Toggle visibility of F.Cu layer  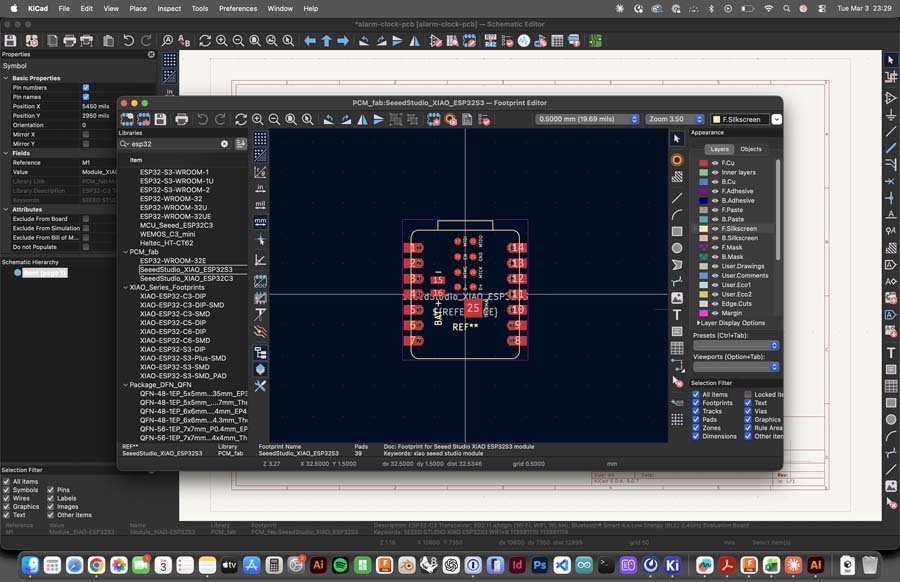[715, 163]
